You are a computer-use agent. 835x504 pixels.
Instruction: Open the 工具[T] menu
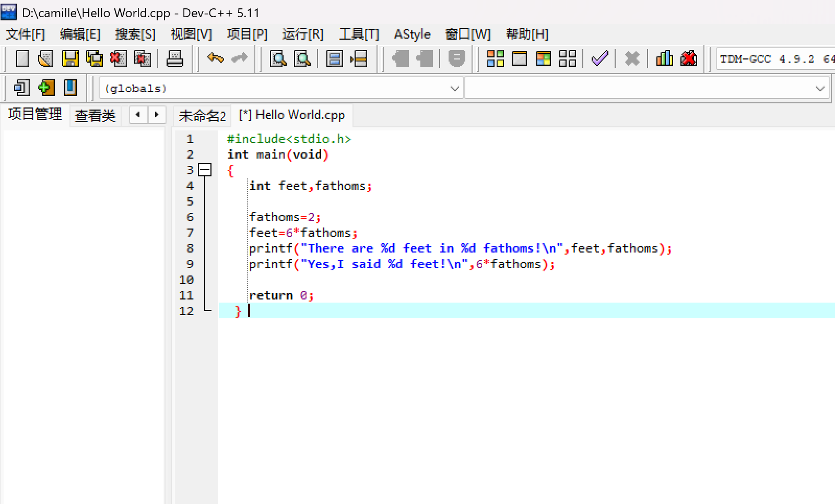pos(359,34)
